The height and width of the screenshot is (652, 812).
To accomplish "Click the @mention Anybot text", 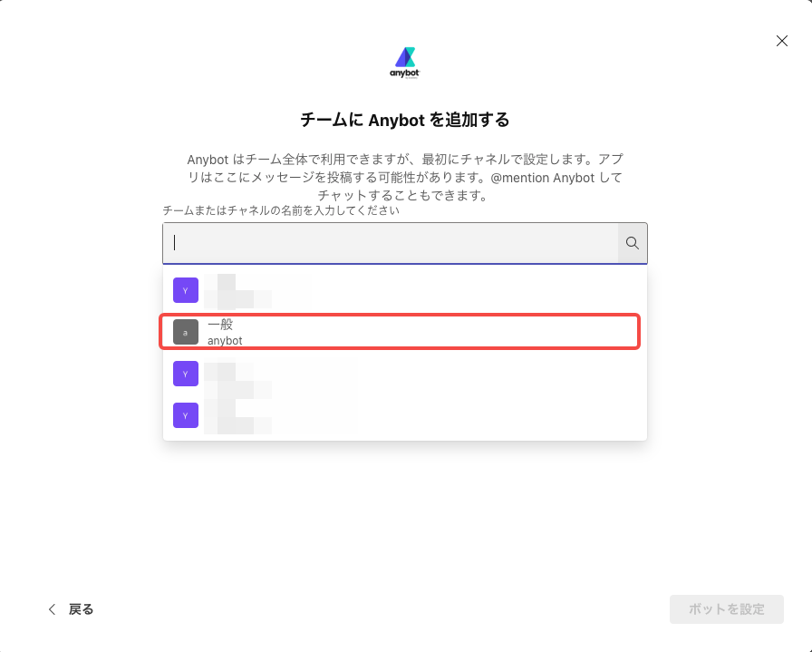I will (551, 178).
